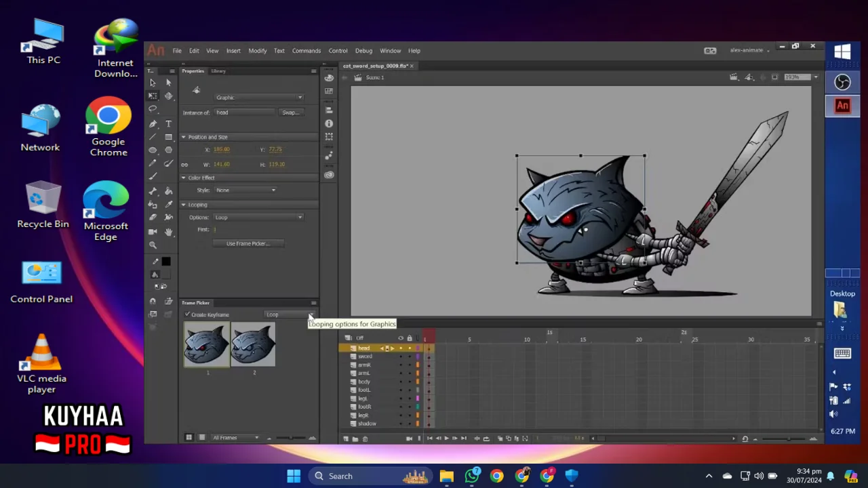
Task: Toggle the Onion Skin button in timeline
Action: (x=500, y=439)
